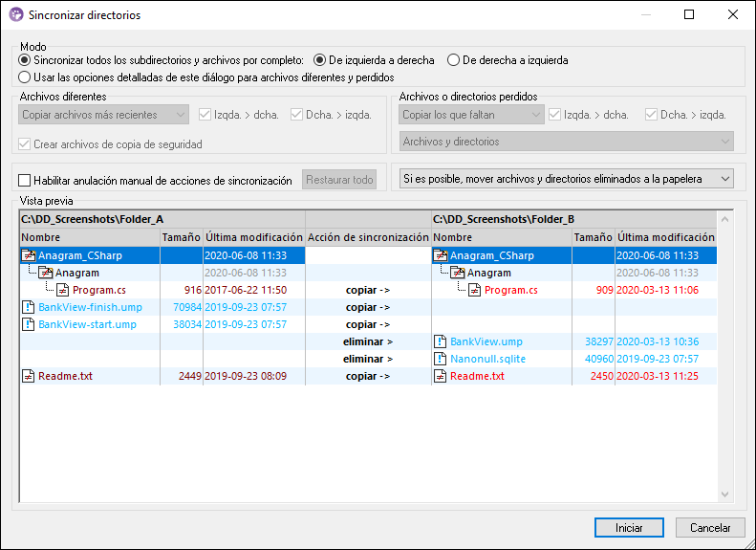Image resolution: width=756 pixels, height=550 pixels.
Task: Open the 'mover a la papelera' dropdown
Action: 566,179
